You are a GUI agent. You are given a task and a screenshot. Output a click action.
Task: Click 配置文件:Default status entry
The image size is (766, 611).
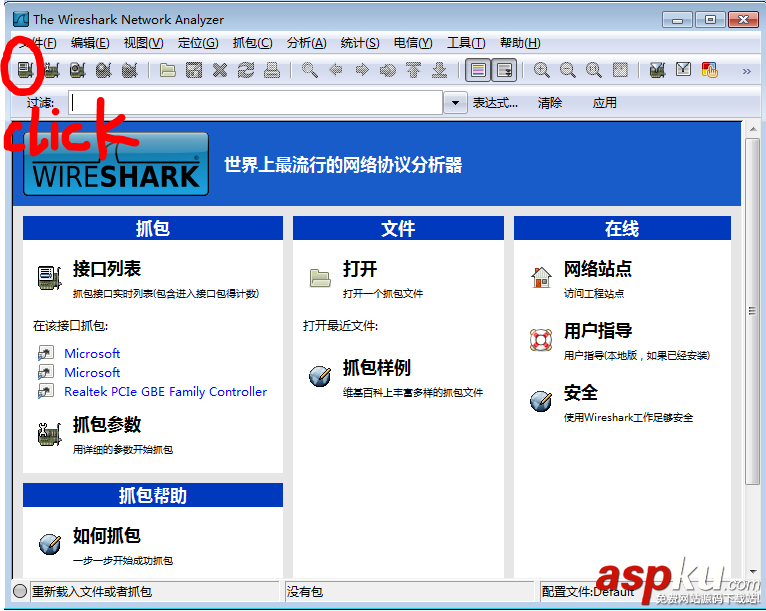588,592
